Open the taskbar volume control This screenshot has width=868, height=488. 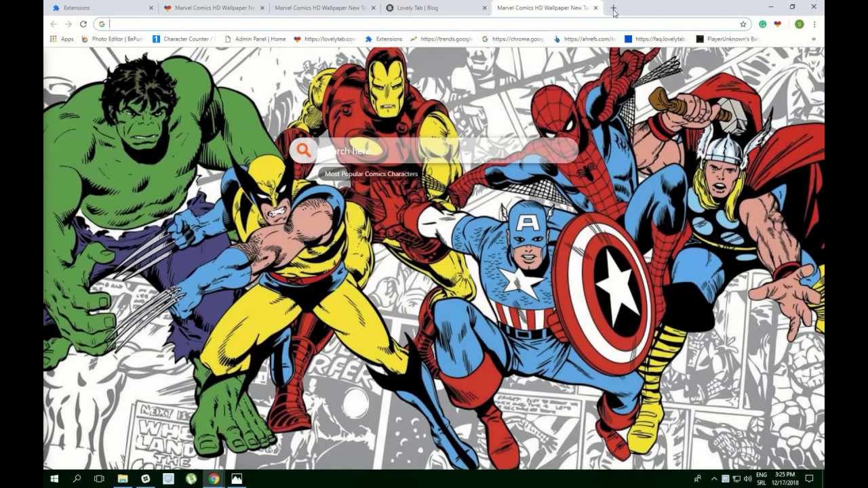(x=747, y=479)
